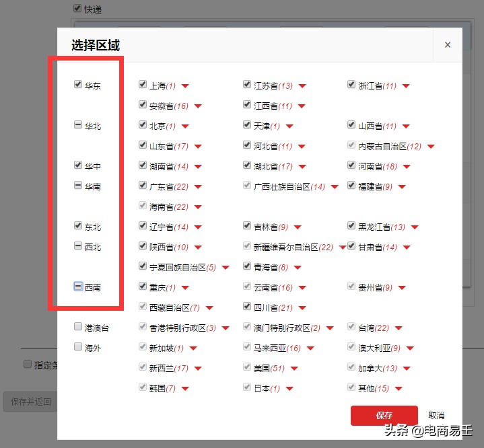
Task: Expand the 马来西亚 dropdown arrow
Action: coord(310,348)
